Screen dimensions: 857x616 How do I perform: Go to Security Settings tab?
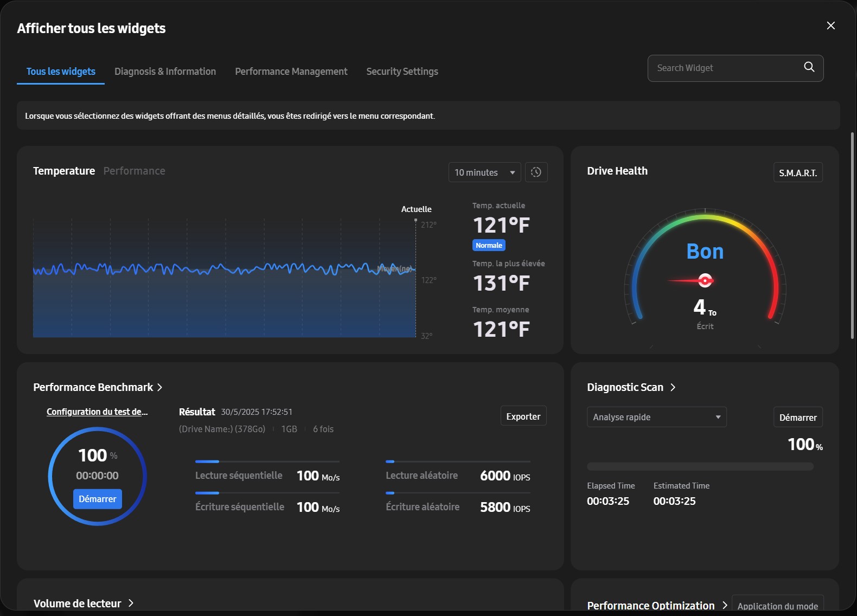[x=402, y=72]
